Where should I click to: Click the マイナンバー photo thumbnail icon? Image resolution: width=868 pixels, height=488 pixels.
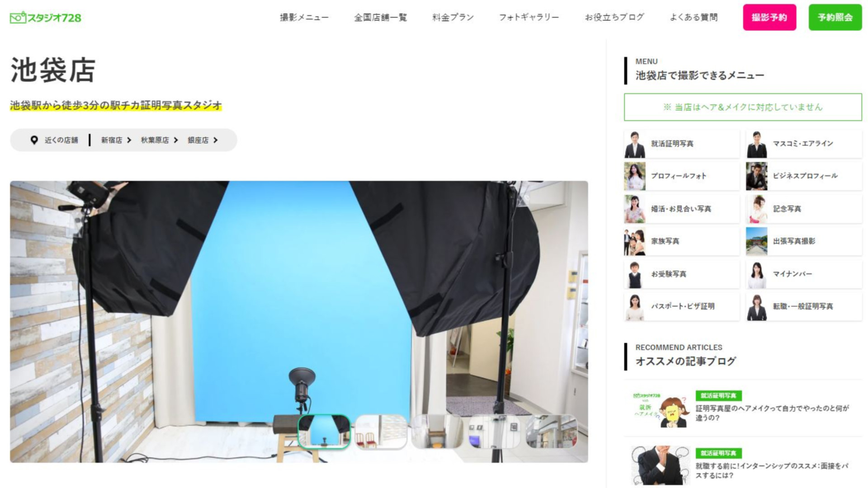pos(758,274)
